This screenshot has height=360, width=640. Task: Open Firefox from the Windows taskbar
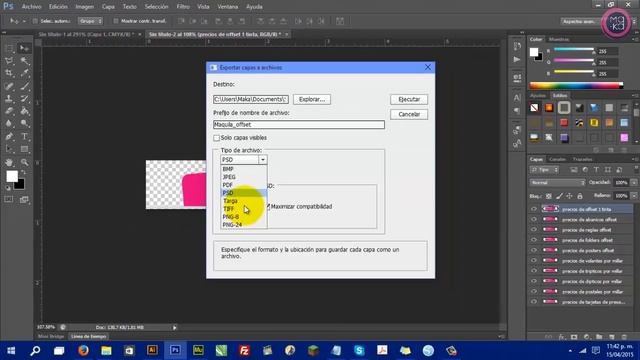(83, 350)
